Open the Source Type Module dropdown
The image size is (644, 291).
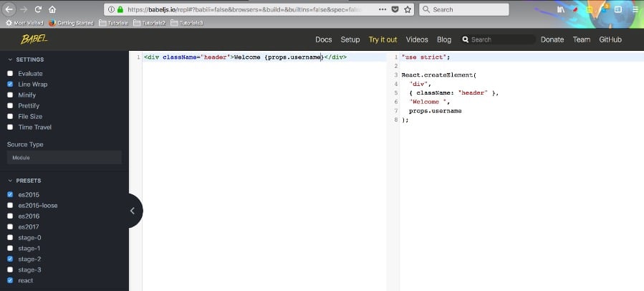[64, 158]
